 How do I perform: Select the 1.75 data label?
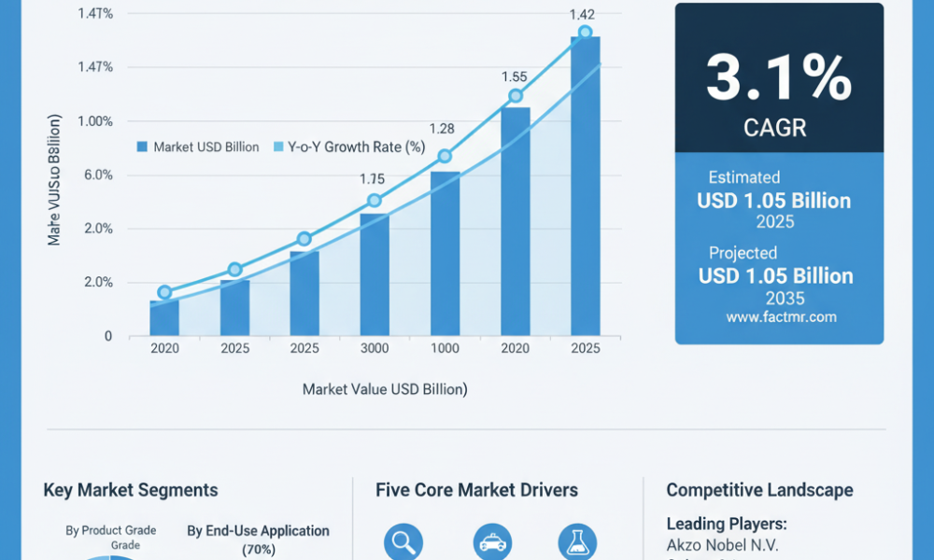[373, 179]
